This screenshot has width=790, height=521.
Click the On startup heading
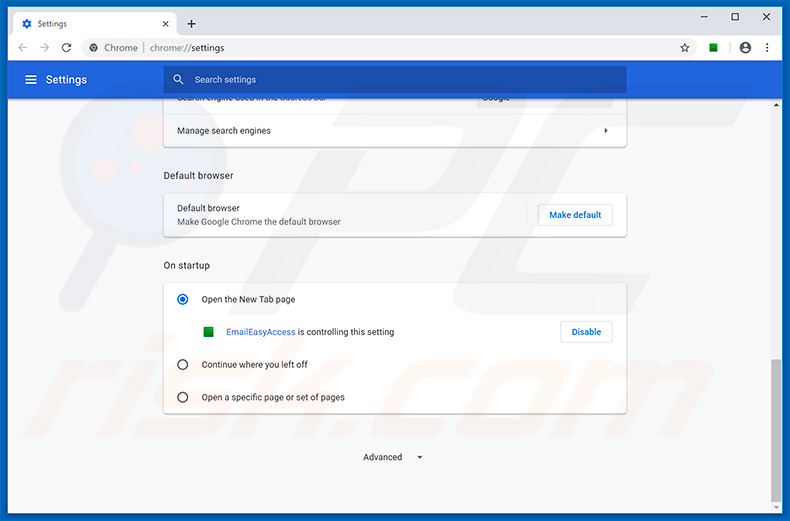(186, 266)
